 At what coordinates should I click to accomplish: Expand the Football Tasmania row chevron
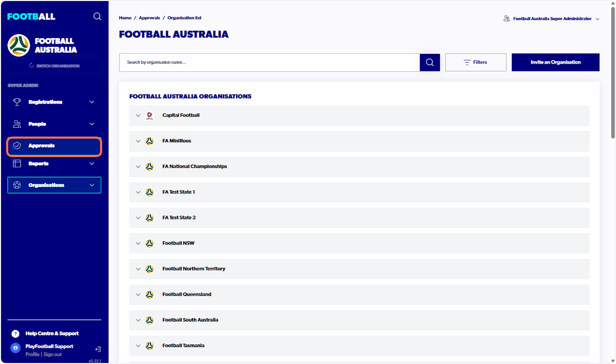[138, 346]
